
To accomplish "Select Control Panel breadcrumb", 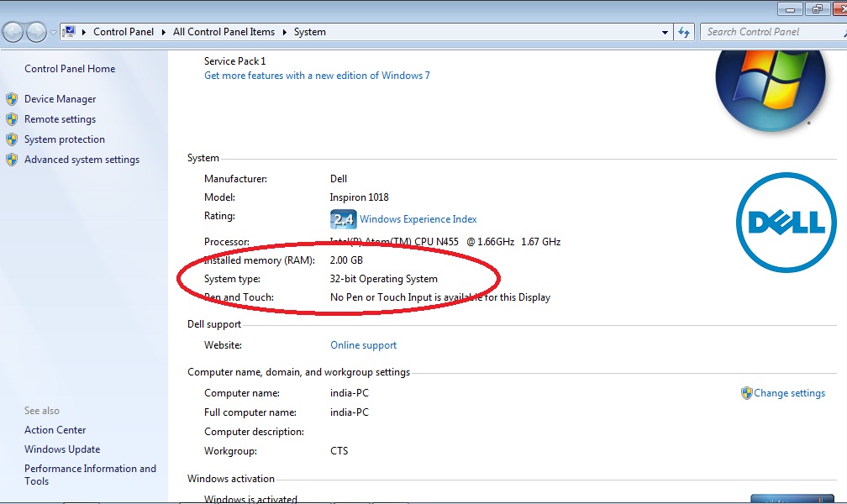I will coord(124,32).
